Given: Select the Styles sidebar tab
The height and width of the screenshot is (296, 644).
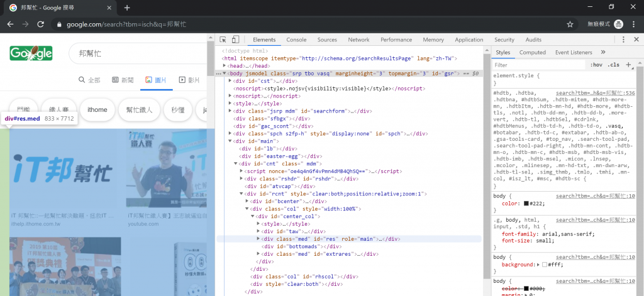Looking at the screenshot, I should coord(502,52).
